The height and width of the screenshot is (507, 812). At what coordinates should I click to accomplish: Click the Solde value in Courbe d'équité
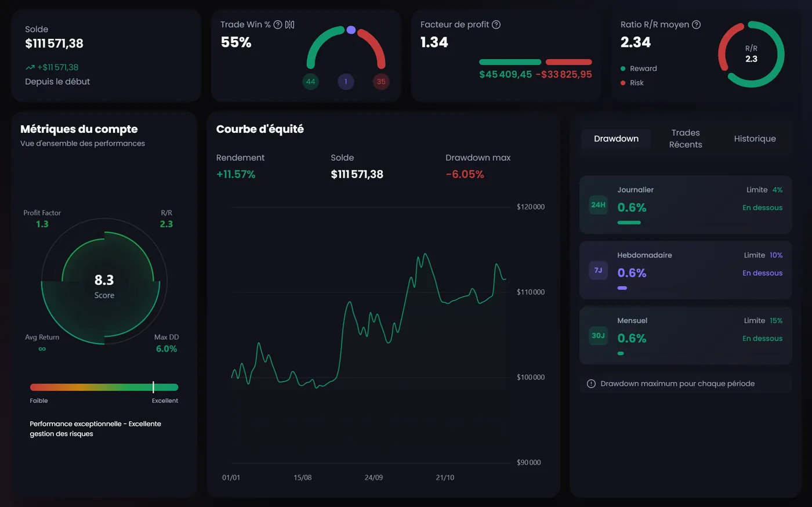point(357,174)
